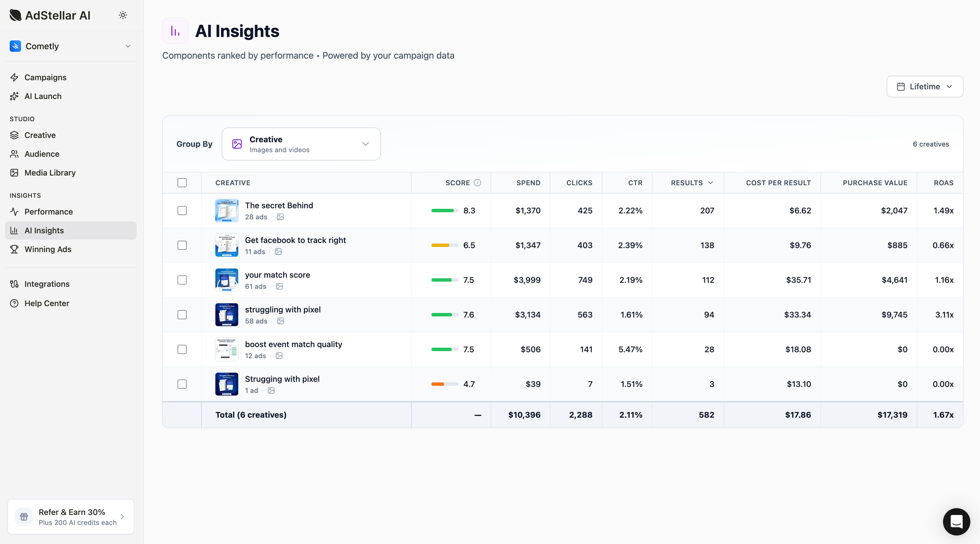Open the 'struggling with pixel' creative thumbnail
This screenshot has width=980, height=544.
point(226,315)
